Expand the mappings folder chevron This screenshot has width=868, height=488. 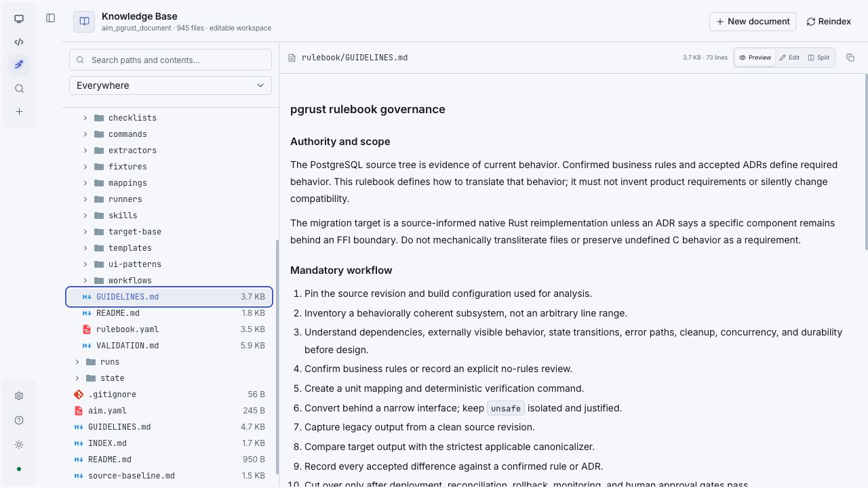click(x=85, y=183)
